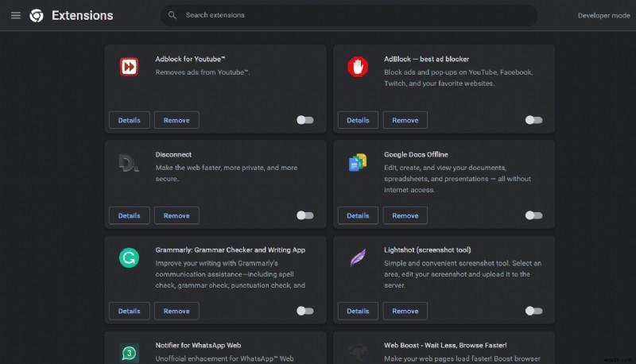Enable the Adblock for Youtube extension
The width and height of the screenshot is (636, 364).
[305, 120]
